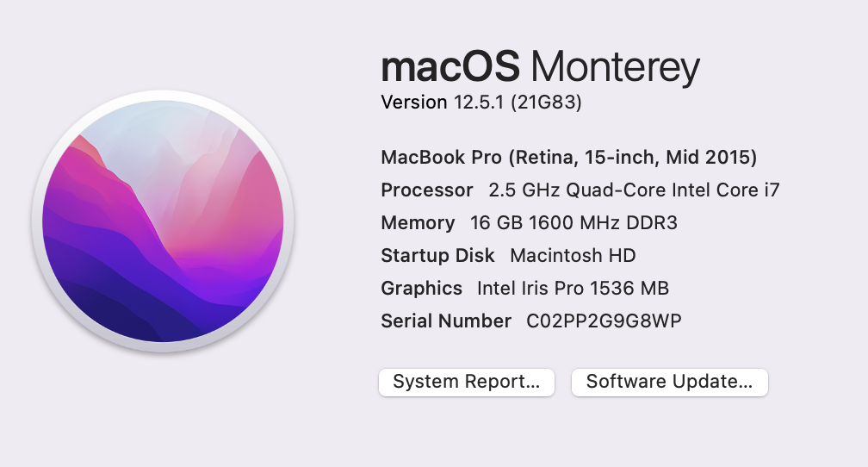Click the bold macOS title word
Screen dimensions: 868x467
point(450,66)
